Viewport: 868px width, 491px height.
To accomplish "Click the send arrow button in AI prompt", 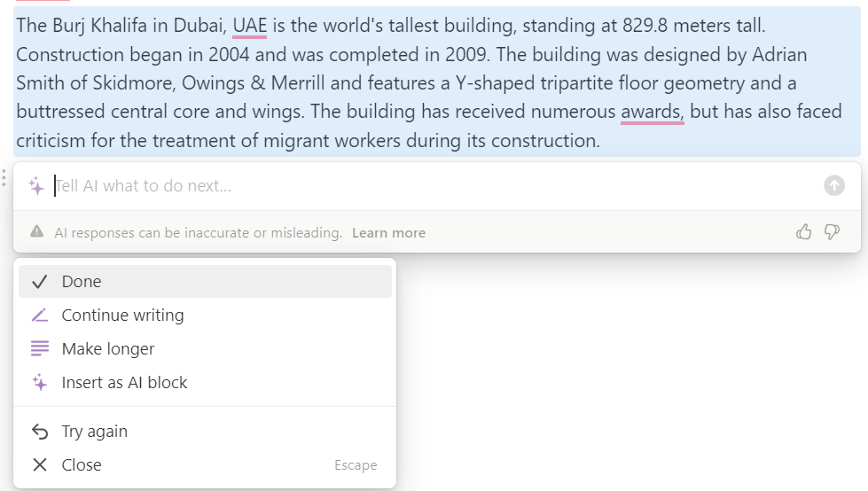I will pos(834,185).
